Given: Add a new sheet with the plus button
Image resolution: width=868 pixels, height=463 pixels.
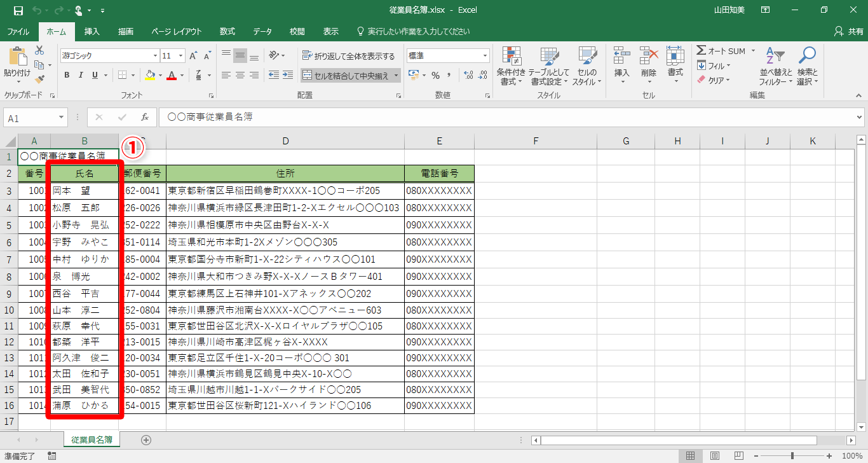Looking at the screenshot, I should pyautogui.click(x=146, y=439).
